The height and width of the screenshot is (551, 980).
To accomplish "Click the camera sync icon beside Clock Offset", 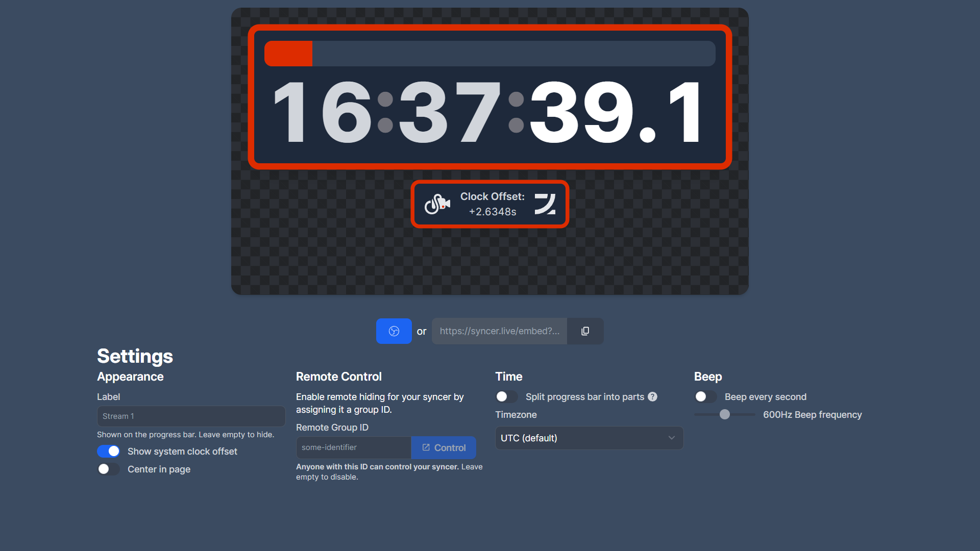I will click(x=437, y=204).
